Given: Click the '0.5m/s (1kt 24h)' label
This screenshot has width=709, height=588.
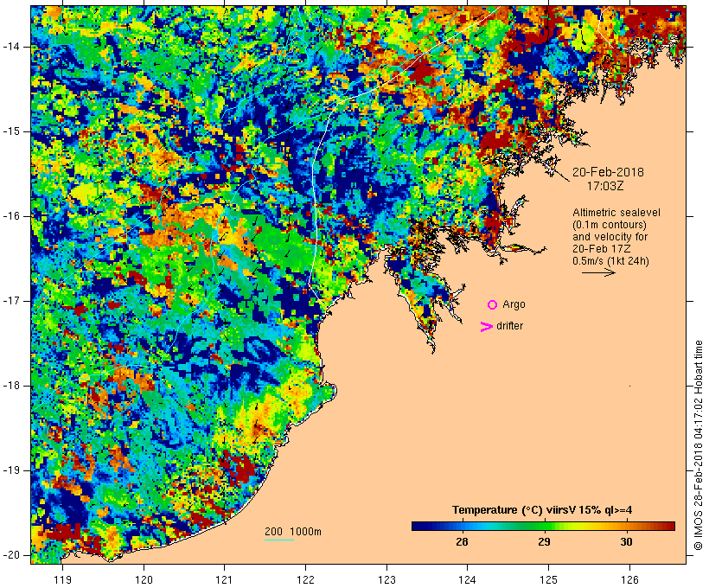Looking at the screenshot, I should click(x=611, y=261).
